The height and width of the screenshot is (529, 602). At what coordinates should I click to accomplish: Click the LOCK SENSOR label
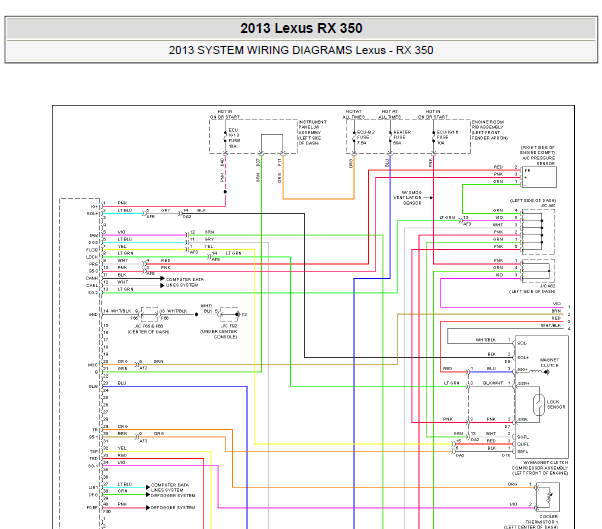click(556, 404)
